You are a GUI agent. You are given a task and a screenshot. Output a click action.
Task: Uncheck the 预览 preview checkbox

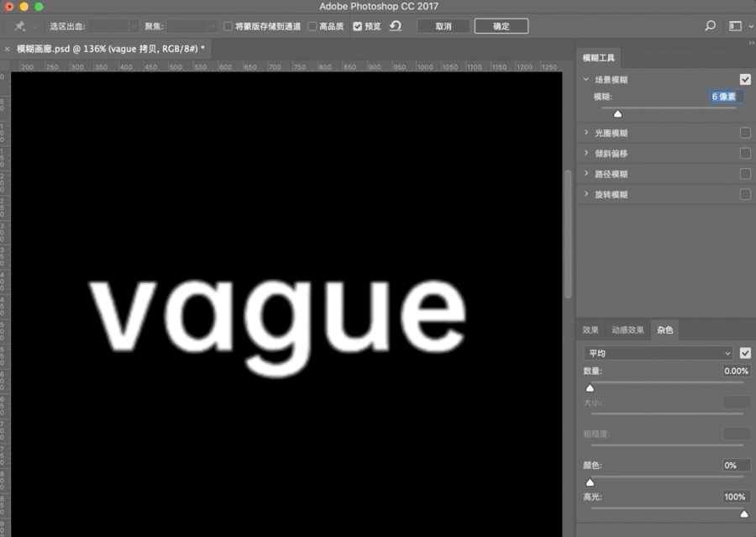coord(358,27)
